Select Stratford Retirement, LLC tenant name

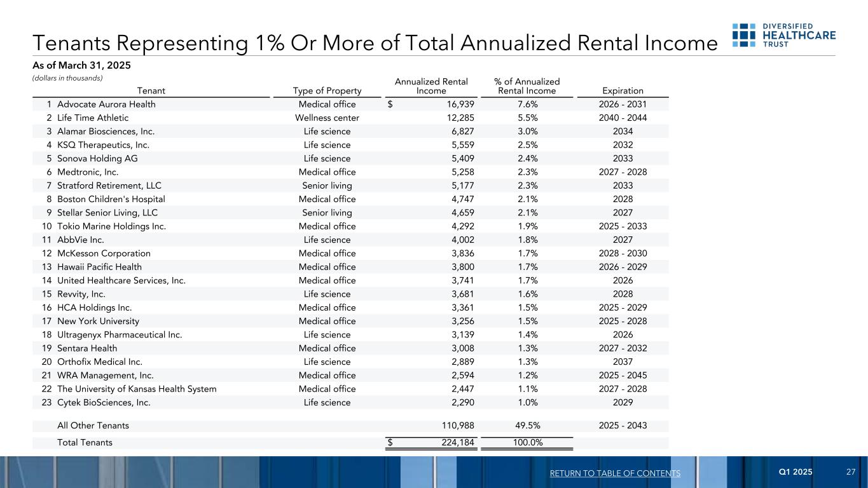109,186
